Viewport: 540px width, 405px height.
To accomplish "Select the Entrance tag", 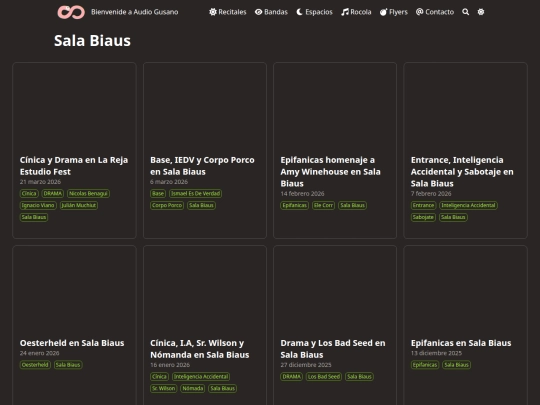I will click(x=423, y=205).
